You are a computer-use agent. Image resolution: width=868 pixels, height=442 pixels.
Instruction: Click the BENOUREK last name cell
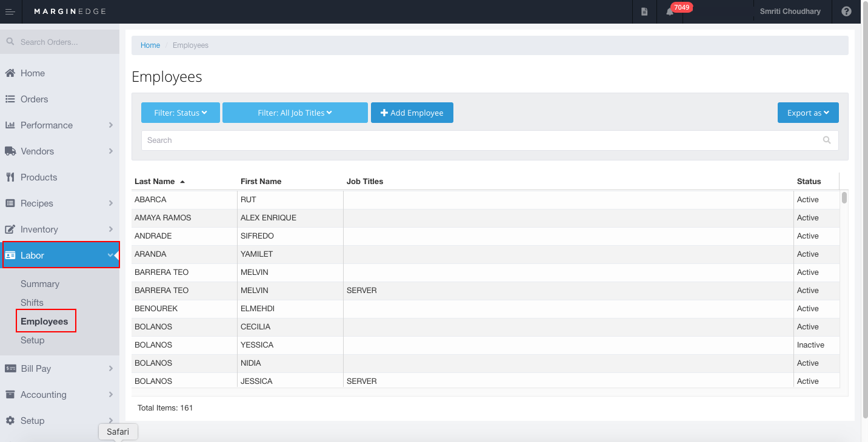tap(184, 309)
